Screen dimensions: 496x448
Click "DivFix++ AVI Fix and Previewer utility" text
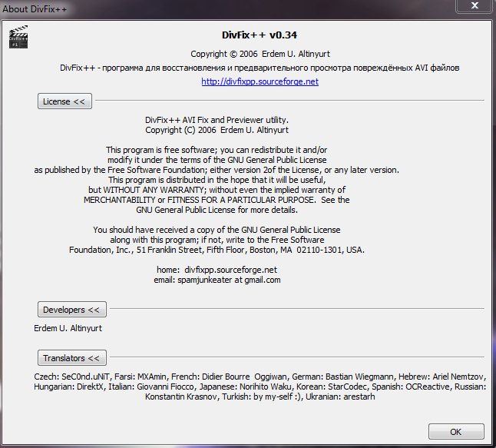tap(217, 120)
